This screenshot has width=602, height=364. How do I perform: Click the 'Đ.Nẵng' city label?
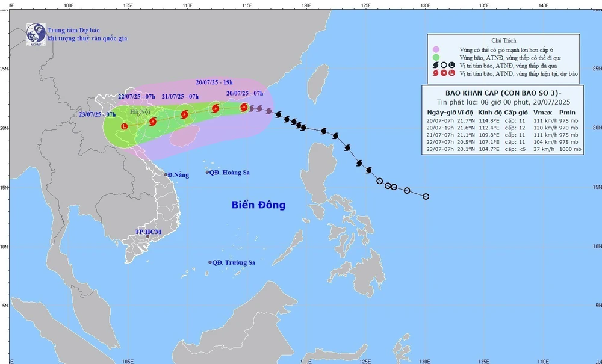click(179, 175)
